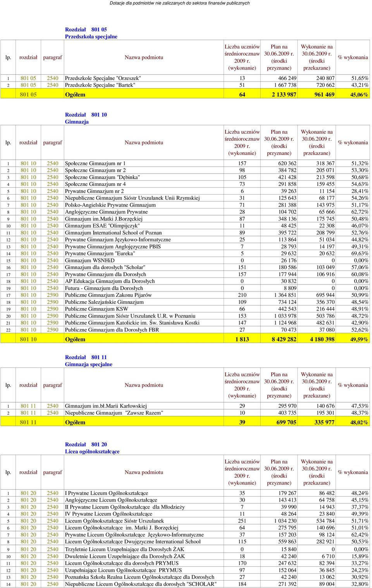Click "Społeczne Gimnazjum nr 4"
372x588 pixels.
(x=95, y=185)
